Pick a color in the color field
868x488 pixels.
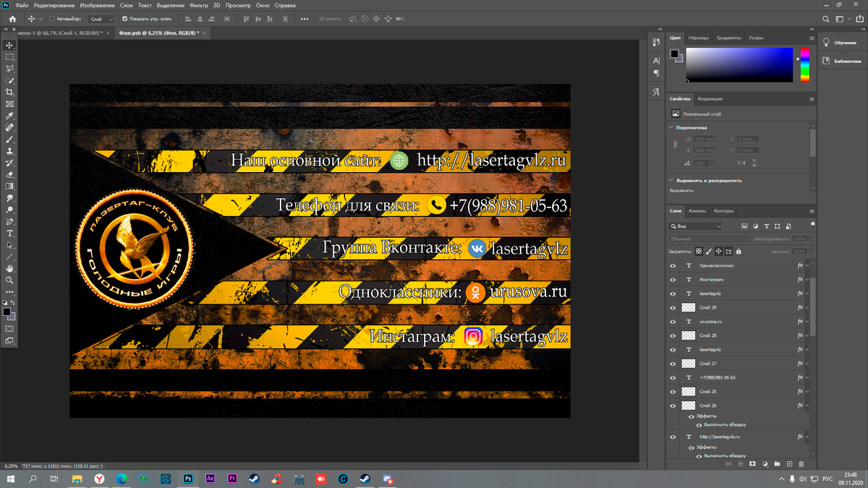[739, 65]
